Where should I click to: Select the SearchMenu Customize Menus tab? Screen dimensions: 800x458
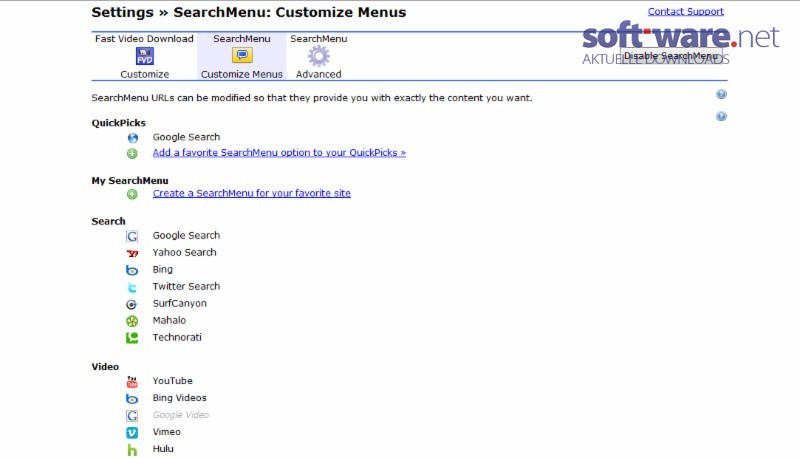point(242,56)
